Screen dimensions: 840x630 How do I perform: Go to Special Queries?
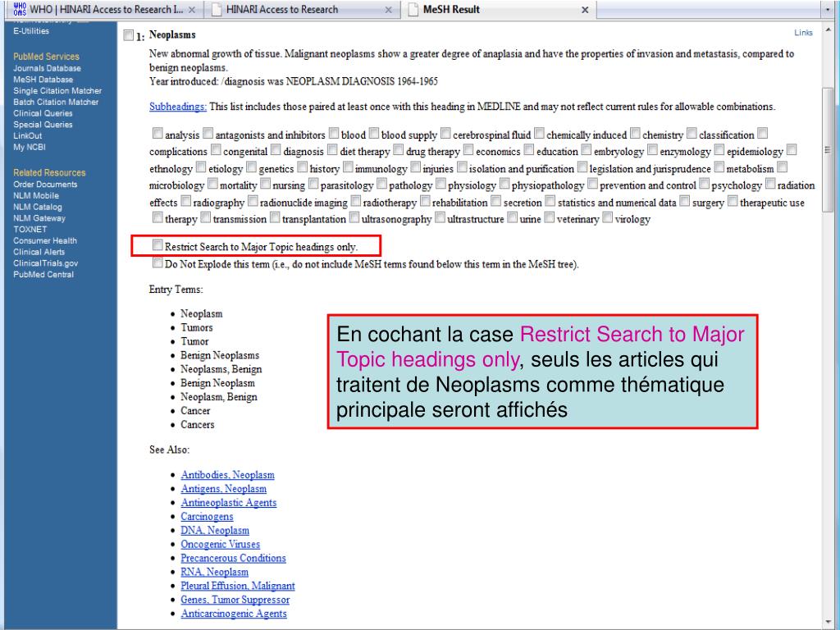pos(43,125)
